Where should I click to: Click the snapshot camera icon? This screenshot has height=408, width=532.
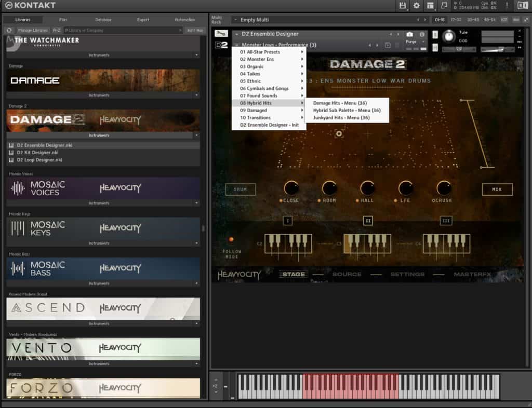click(x=409, y=35)
